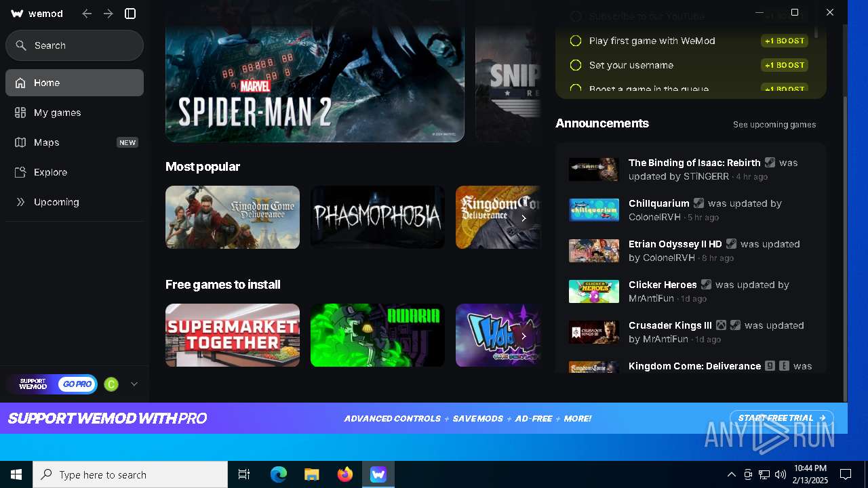Open the Home menu item
This screenshot has width=868, height=488.
75,83
